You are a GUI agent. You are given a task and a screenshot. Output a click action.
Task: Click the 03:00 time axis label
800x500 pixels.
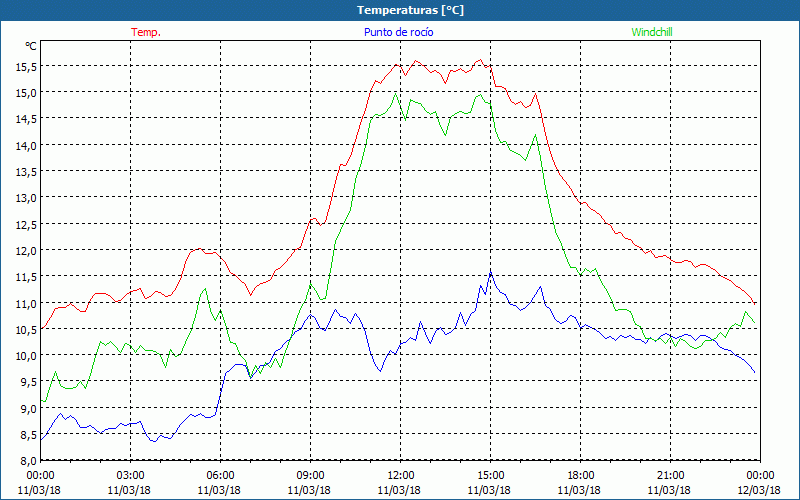pos(130,476)
